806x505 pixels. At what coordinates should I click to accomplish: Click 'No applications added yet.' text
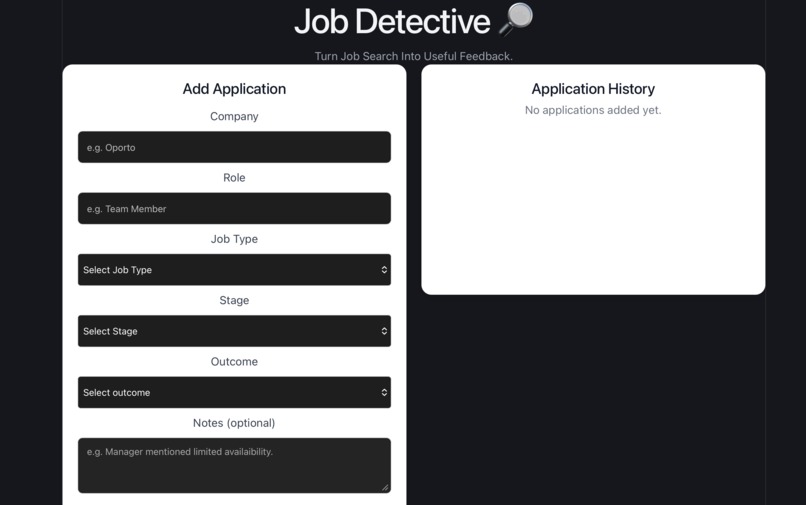coord(593,110)
